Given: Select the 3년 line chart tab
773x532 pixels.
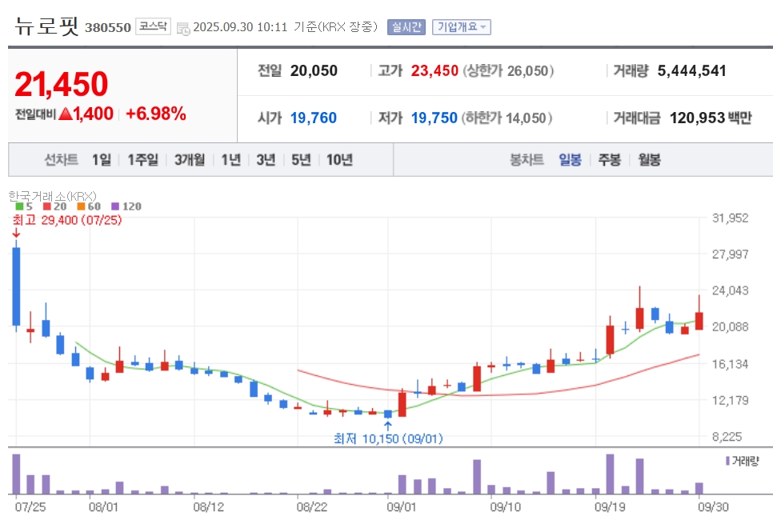Looking at the screenshot, I should pos(266,160).
